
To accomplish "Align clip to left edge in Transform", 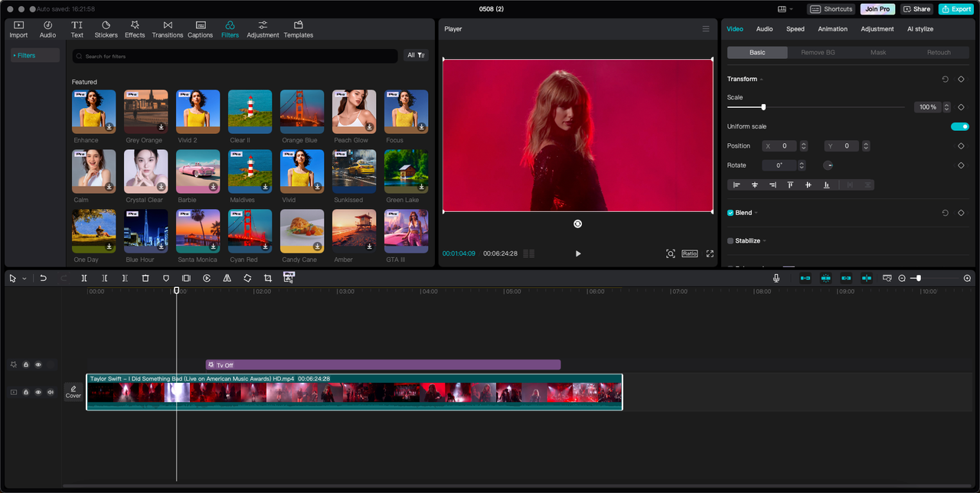I will tap(737, 184).
